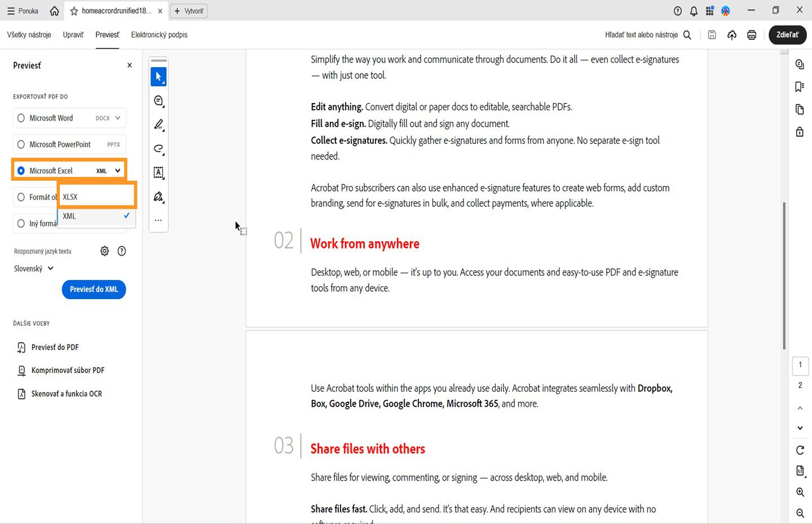Pick the freehand draw tool
This screenshot has height=524, width=812.
[158, 149]
